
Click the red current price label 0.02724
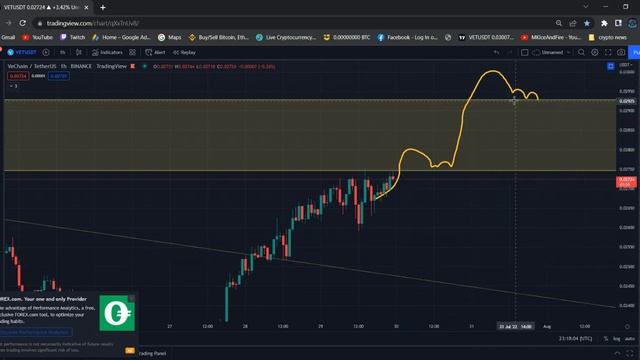click(x=627, y=182)
